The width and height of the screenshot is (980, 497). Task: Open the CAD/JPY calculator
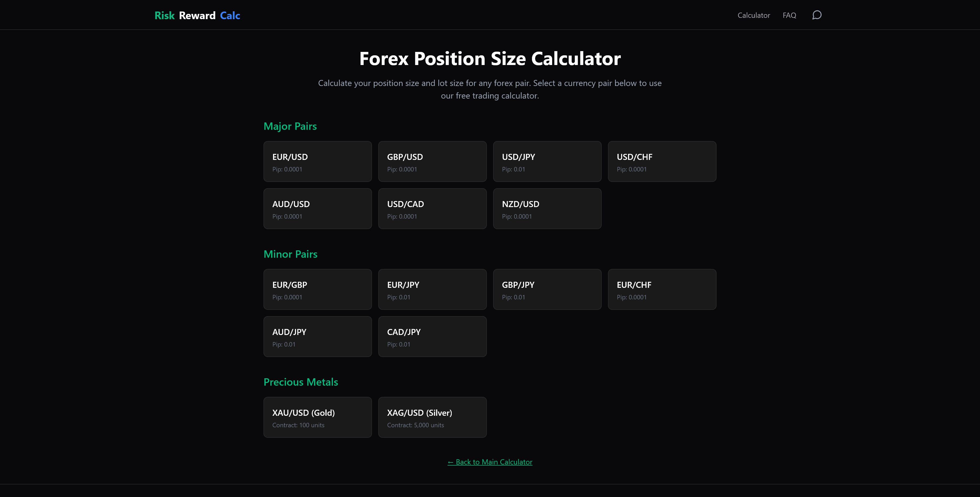(432, 336)
